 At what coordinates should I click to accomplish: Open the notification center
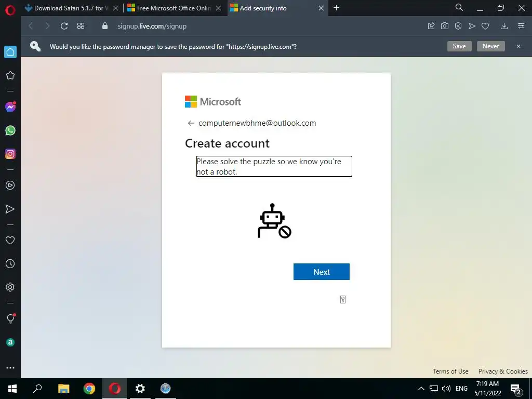point(516,389)
